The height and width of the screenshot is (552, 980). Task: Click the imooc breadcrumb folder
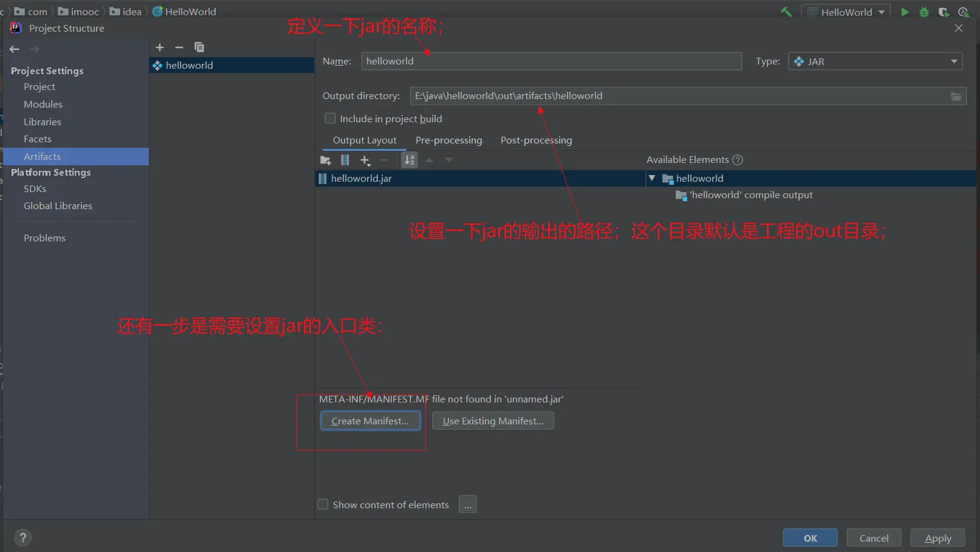point(78,12)
